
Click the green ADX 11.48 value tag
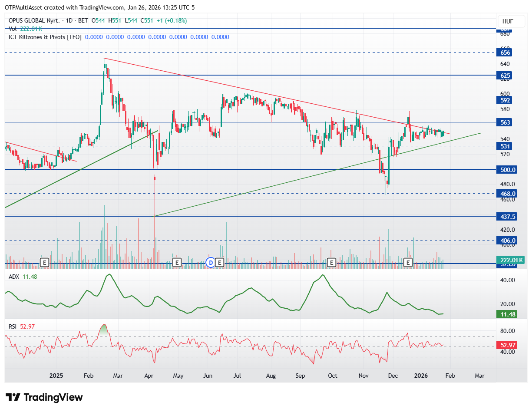507,314
